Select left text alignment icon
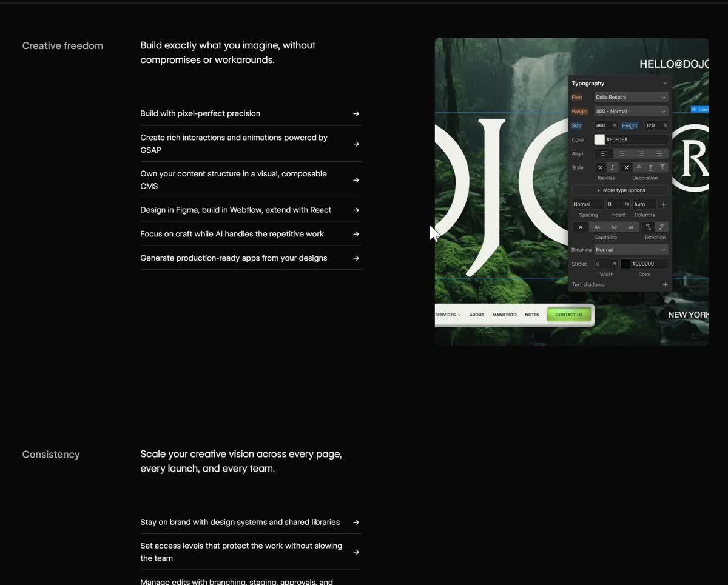 pyautogui.click(x=604, y=153)
